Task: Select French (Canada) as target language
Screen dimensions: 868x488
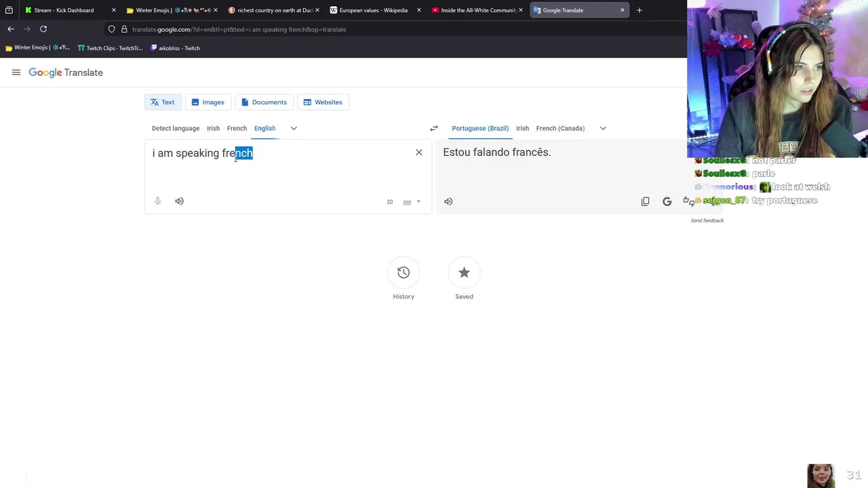Action: [x=560, y=128]
